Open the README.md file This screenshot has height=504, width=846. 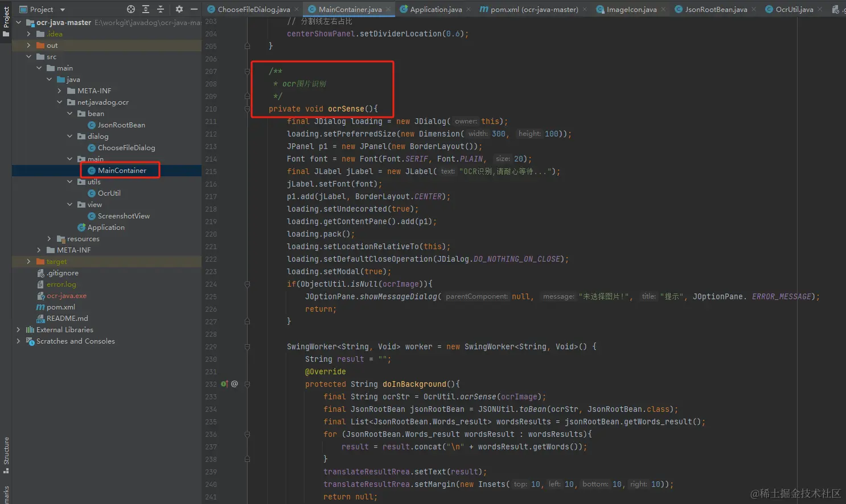pyautogui.click(x=68, y=318)
